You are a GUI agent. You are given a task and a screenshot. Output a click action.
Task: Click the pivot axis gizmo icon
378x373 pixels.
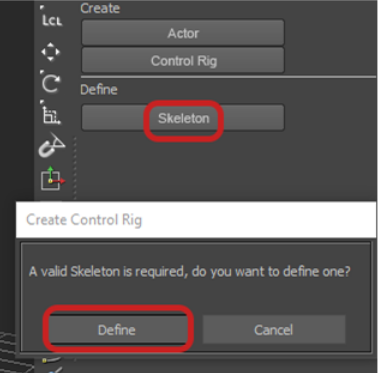coord(52,178)
